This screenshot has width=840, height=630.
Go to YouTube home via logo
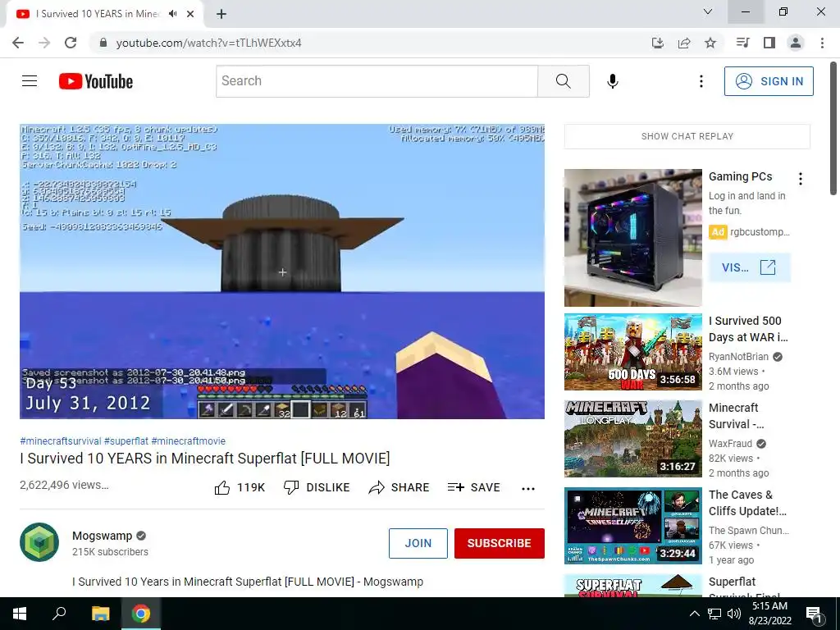pyautogui.click(x=96, y=81)
